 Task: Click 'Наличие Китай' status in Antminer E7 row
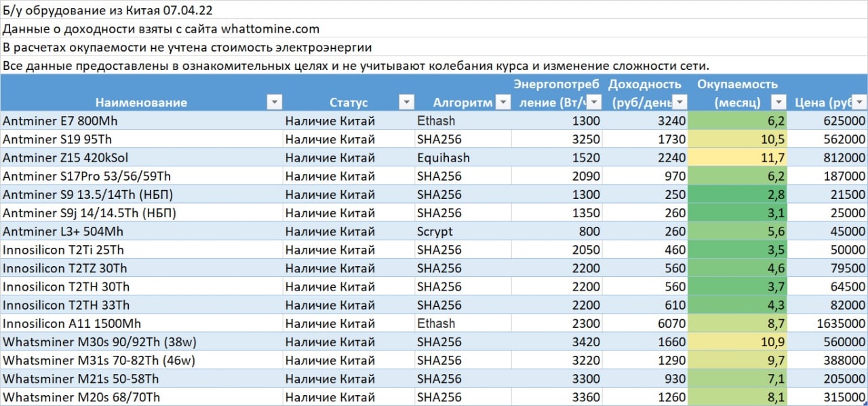[349, 121]
